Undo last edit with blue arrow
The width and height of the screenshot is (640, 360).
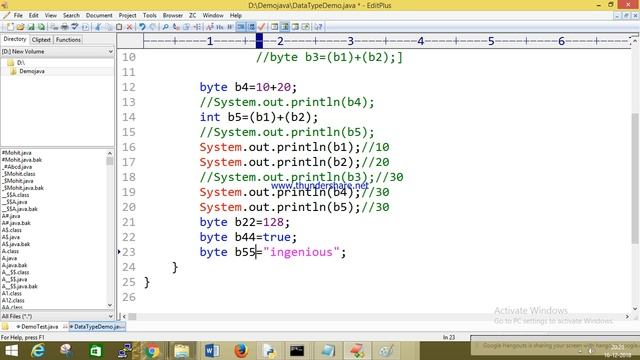click(x=142, y=27)
